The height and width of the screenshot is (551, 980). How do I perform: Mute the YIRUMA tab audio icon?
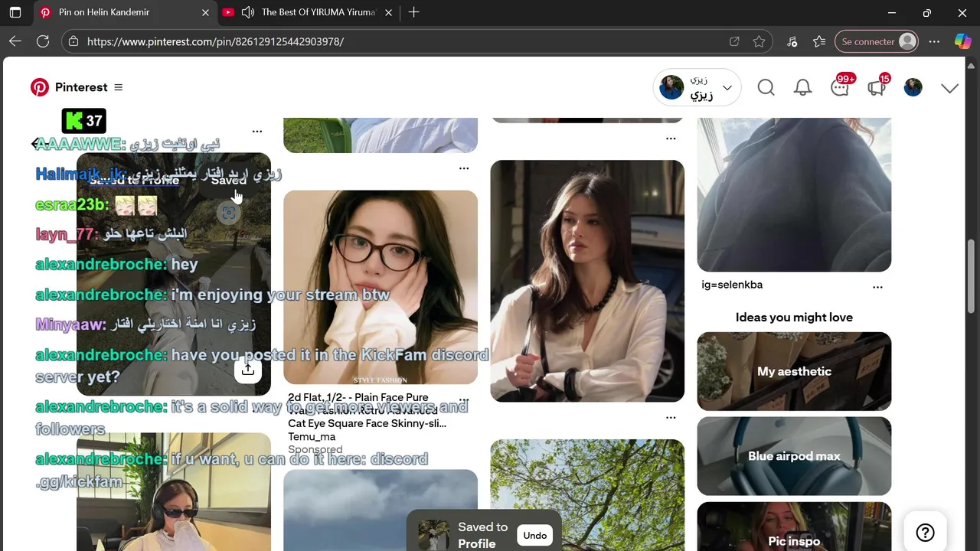(247, 12)
